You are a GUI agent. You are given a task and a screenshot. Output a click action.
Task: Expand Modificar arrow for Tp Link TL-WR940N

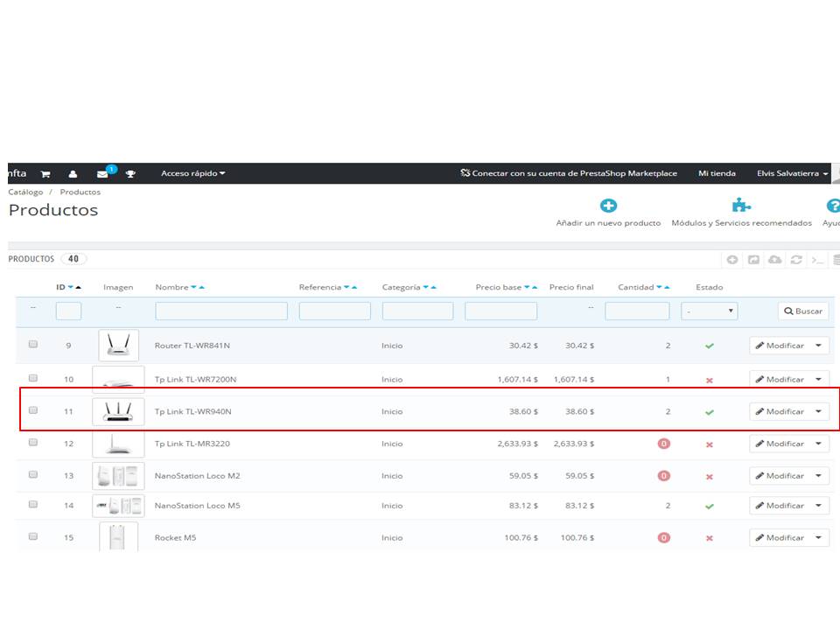(819, 411)
